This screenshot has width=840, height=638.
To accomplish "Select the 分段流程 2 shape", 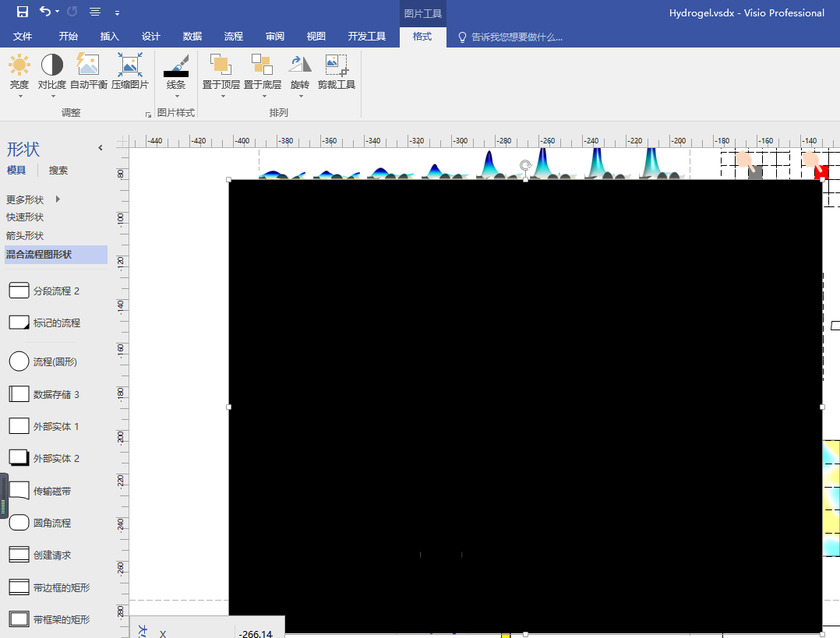I will (x=44, y=291).
